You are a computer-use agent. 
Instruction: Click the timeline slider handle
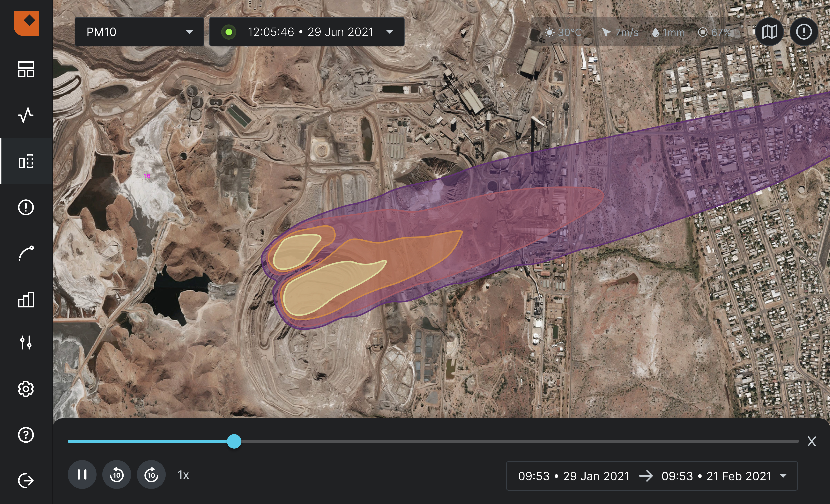pos(234,441)
